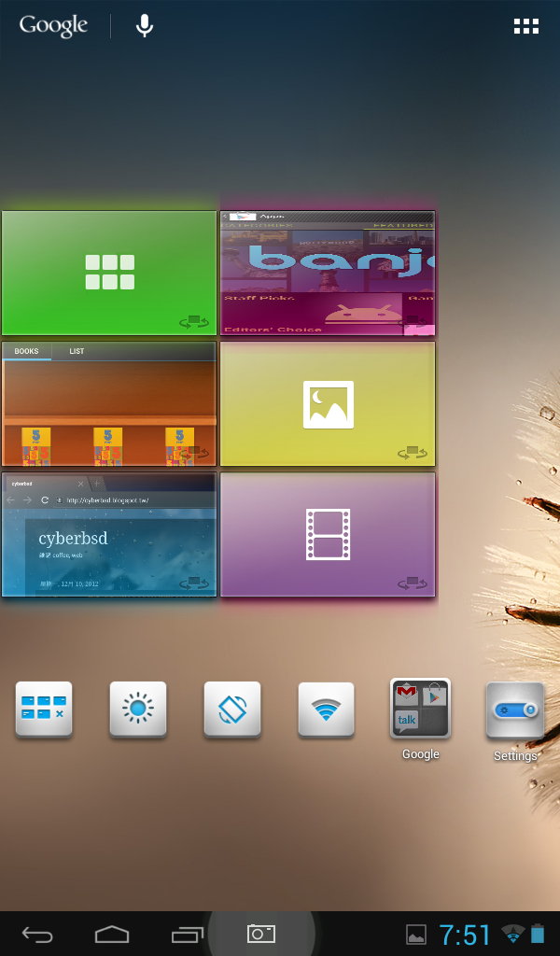Tap switch icon on purple video tile
The height and width of the screenshot is (956, 560).
413,583
